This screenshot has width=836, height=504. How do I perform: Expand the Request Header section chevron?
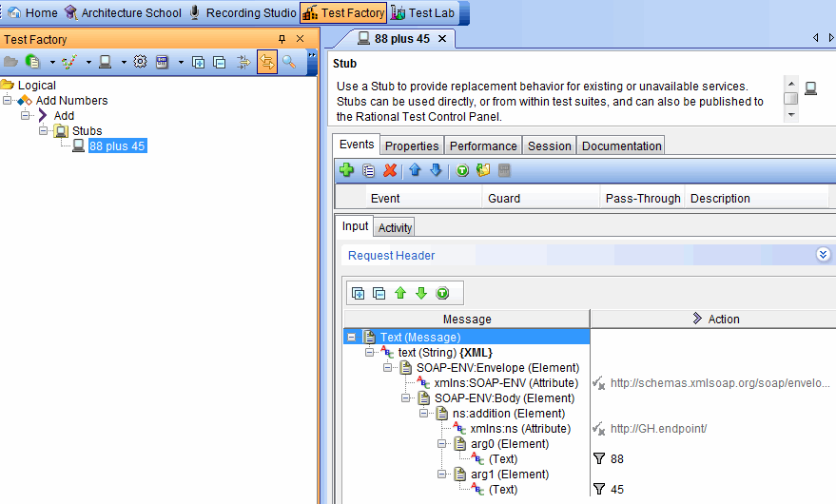coord(823,255)
